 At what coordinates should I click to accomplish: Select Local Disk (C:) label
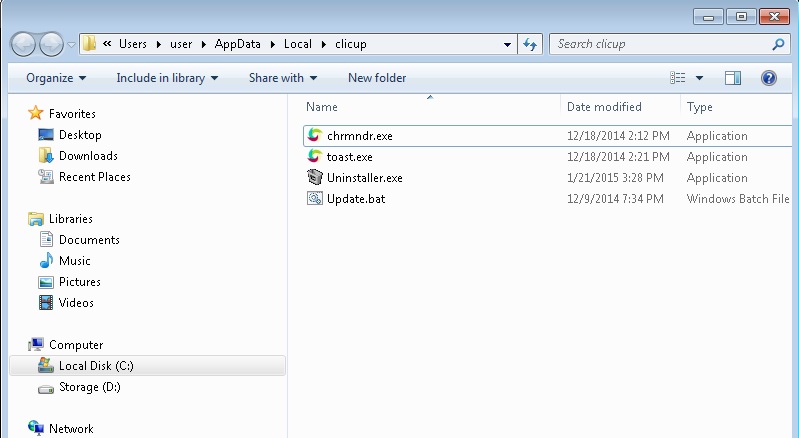(96, 366)
